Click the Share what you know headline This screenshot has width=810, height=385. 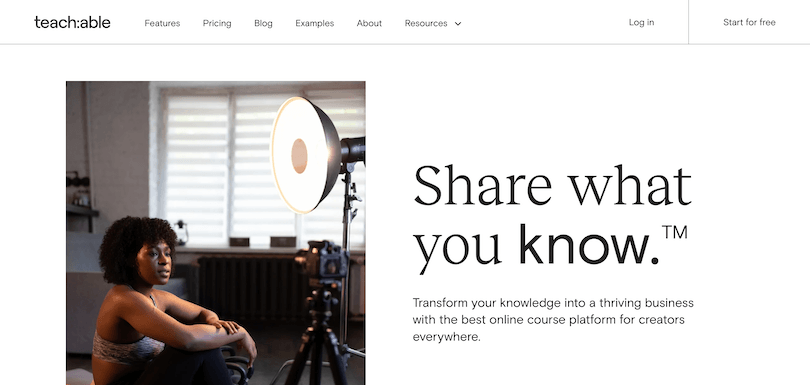click(553, 219)
